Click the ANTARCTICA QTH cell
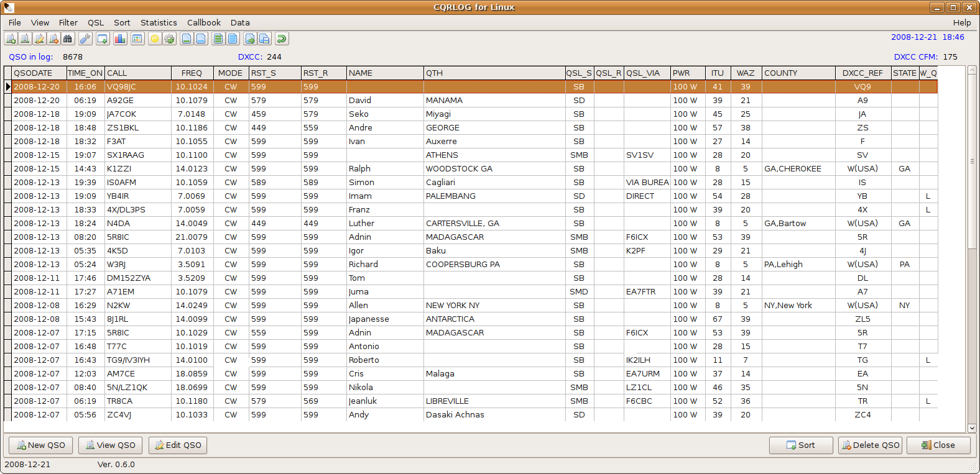The width and height of the screenshot is (980, 474). point(494,319)
